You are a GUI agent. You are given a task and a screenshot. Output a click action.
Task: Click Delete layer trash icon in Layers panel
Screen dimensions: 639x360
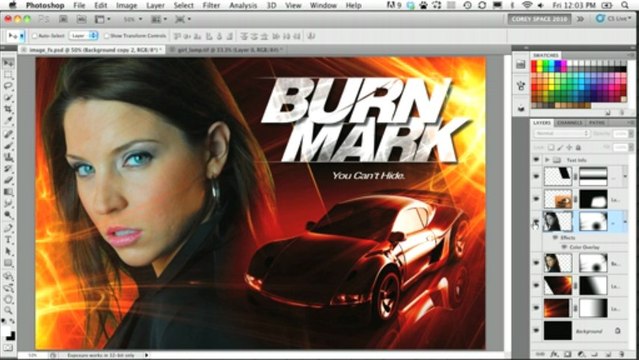(622, 354)
